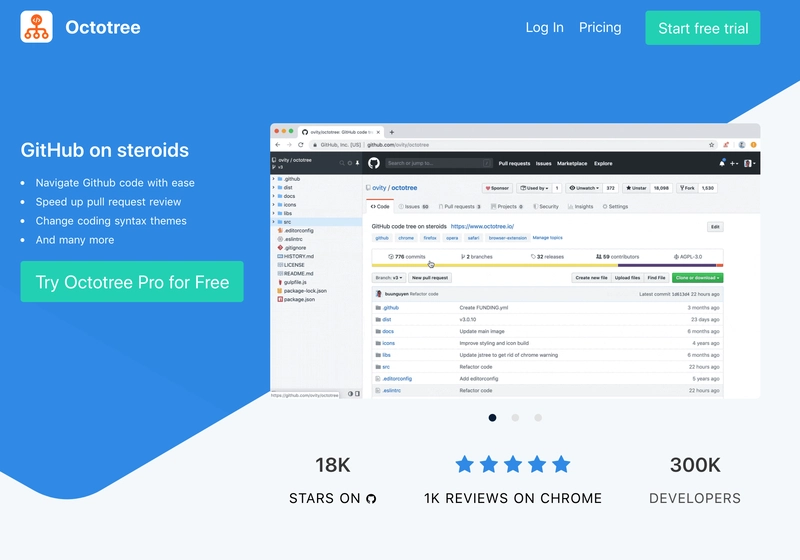Viewport: 800px width, 560px height.
Task: Click the buunguyen commit author avatar
Action: pyautogui.click(x=379, y=294)
